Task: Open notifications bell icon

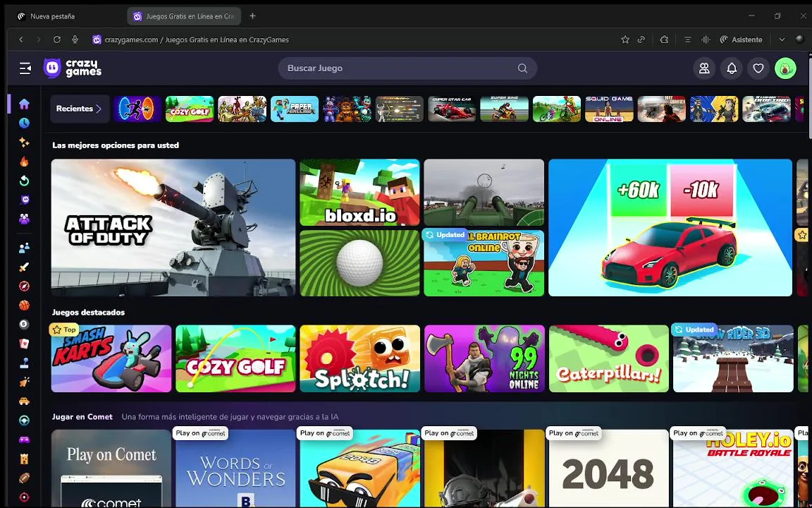Action: 731,68
